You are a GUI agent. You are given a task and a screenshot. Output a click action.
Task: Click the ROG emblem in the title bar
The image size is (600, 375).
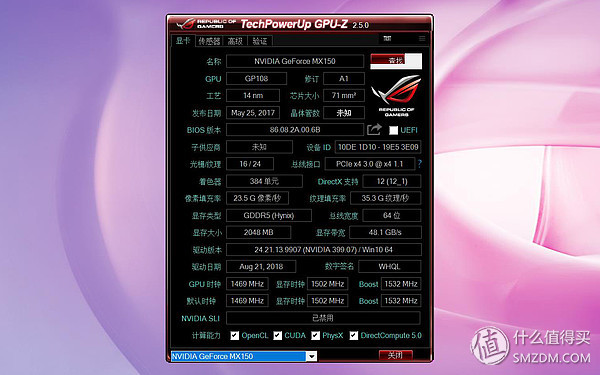(186, 24)
